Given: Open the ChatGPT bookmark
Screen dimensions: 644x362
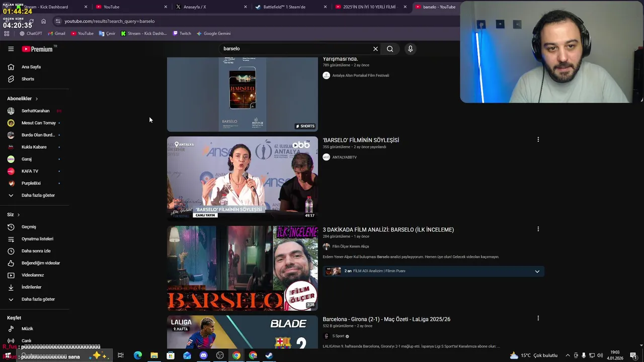Looking at the screenshot, I should tap(31, 34).
